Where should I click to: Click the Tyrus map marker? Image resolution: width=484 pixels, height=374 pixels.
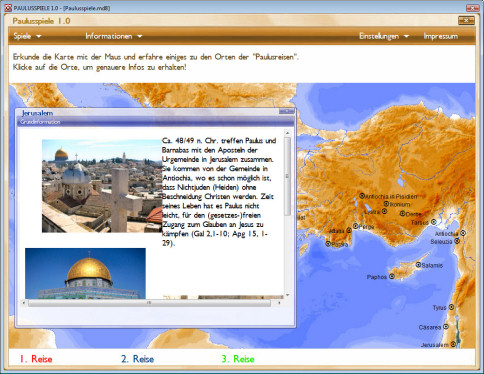pos(451,307)
